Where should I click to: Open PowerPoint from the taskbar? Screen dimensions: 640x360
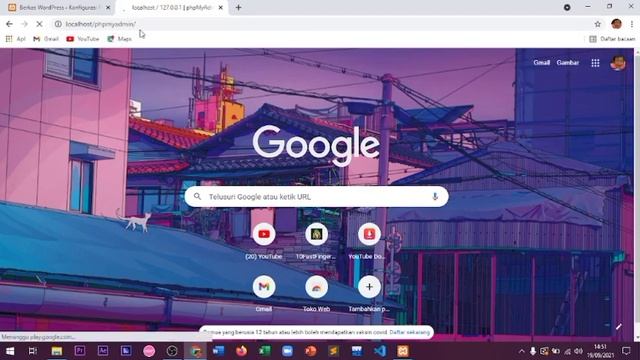[311, 351]
